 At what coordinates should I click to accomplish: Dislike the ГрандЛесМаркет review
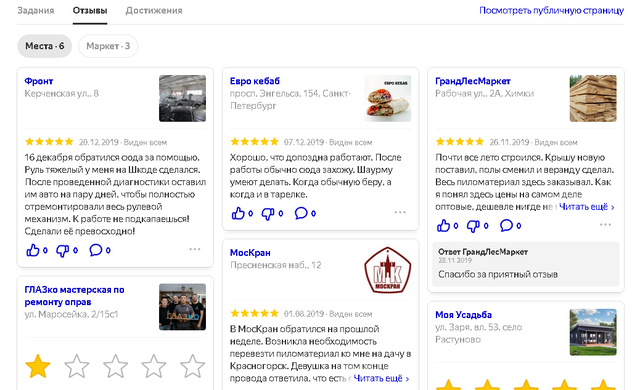click(x=473, y=226)
